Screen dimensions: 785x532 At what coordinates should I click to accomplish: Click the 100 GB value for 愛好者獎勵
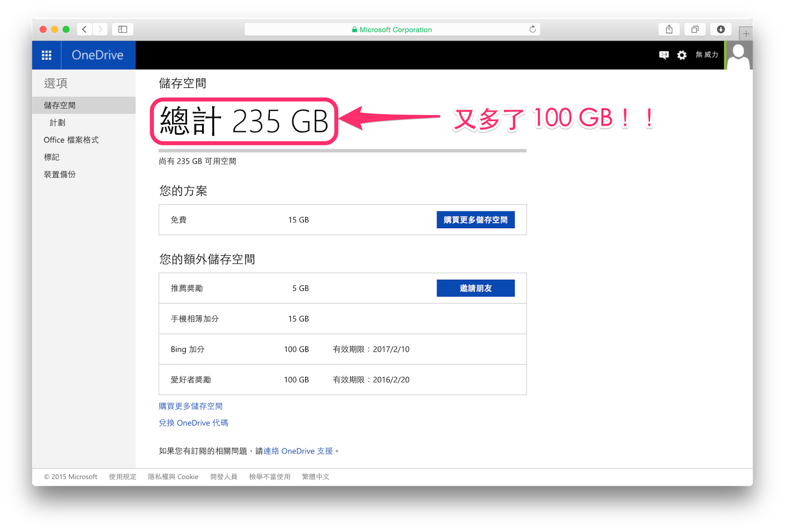click(x=296, y=379)
